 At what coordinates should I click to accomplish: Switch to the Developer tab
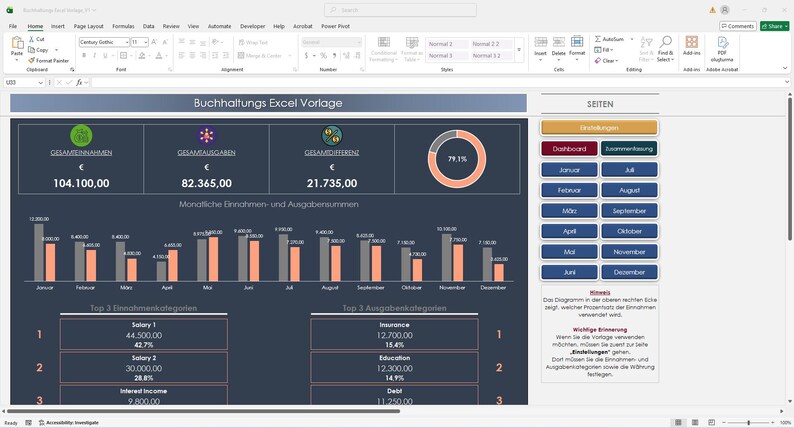(253, 26)
